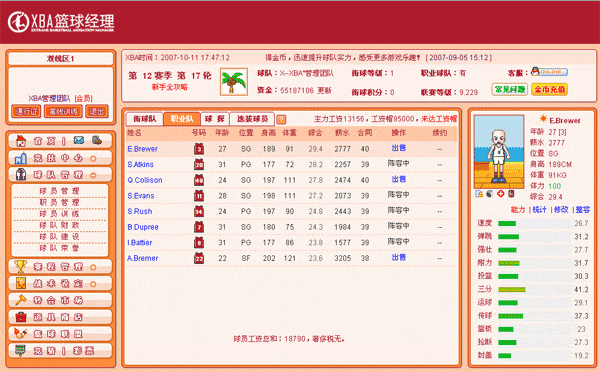The height and width of the screenshot is (372, 600).
Task: Click the 综合 column header
Action: coord(315,132)
